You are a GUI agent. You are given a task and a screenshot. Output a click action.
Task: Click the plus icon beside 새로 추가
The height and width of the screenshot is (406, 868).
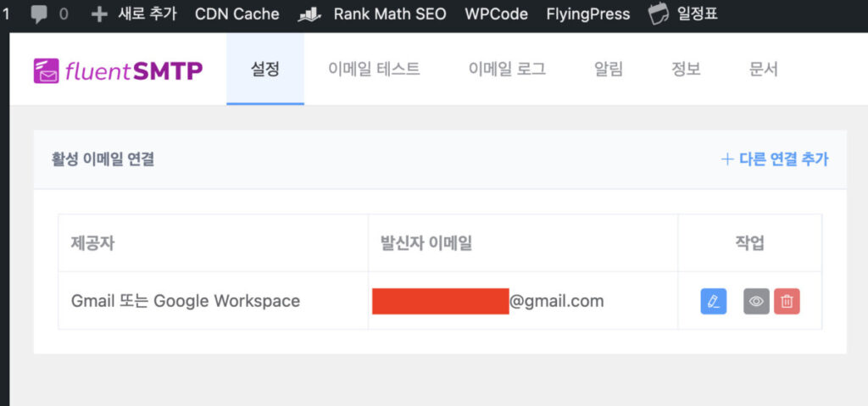point(99,14)
